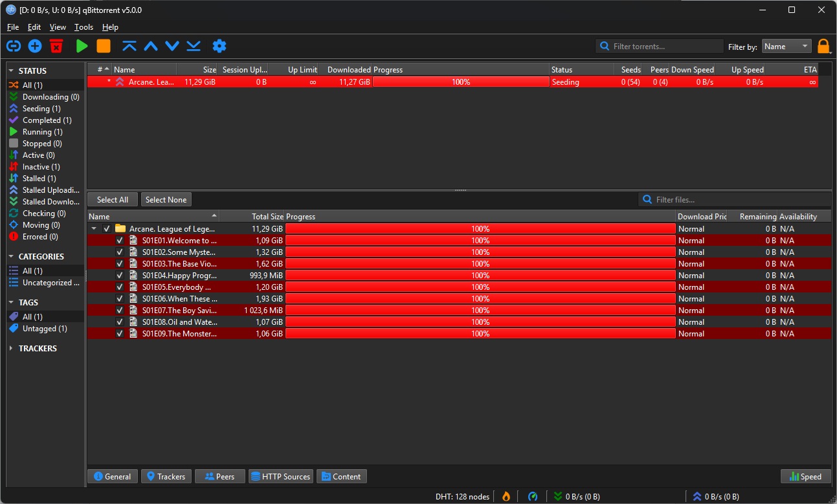Uncheck S01E06.When These file checkbox
This screenshot has width=837, height=504.
(x=120, y=298)
